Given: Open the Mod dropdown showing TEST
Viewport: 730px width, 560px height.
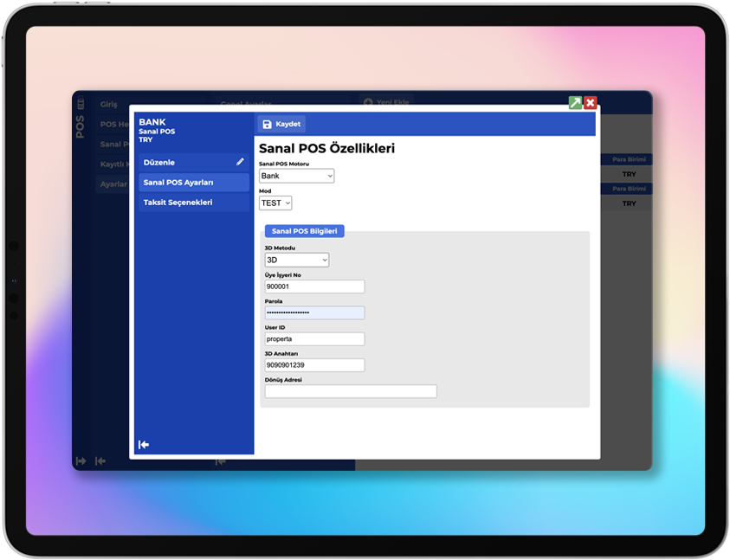Looking at the screenshot, I should tap(275, 203).
